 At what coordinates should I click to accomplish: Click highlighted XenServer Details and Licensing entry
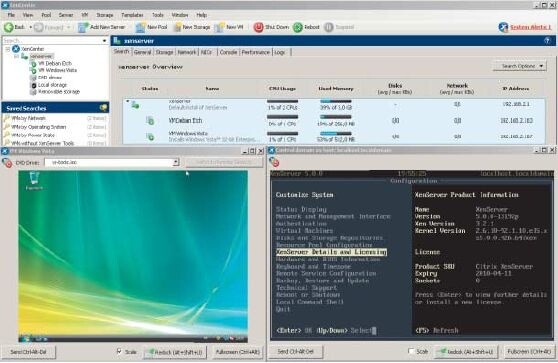331,252
